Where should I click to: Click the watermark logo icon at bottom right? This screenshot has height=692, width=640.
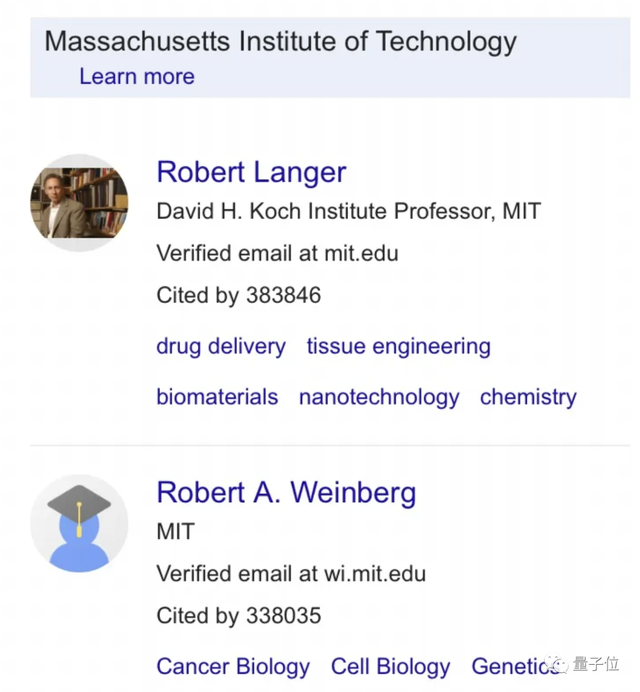[563, 664]
